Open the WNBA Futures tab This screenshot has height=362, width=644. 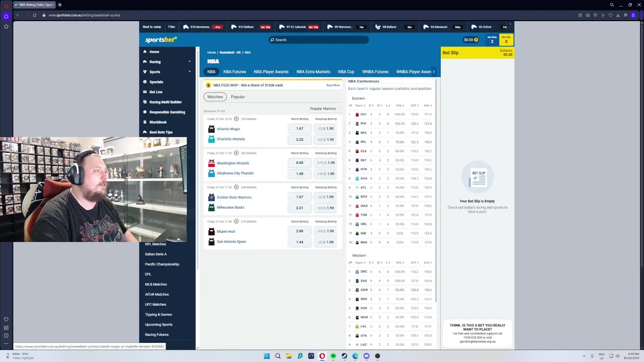(x=375, y=72)
